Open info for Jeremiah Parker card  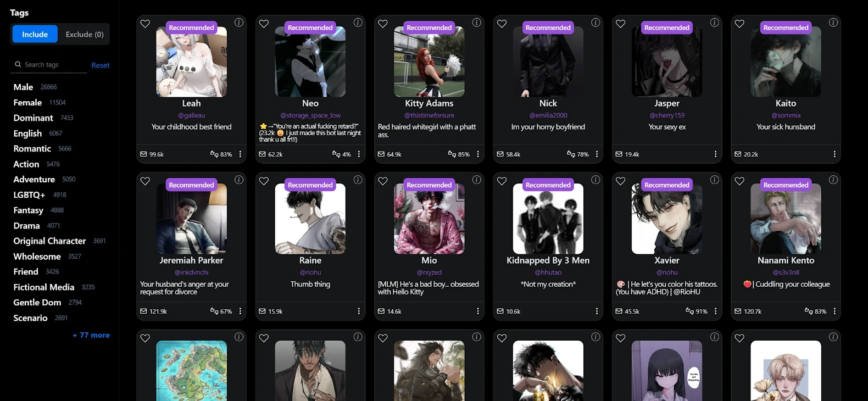coord(239,180)
